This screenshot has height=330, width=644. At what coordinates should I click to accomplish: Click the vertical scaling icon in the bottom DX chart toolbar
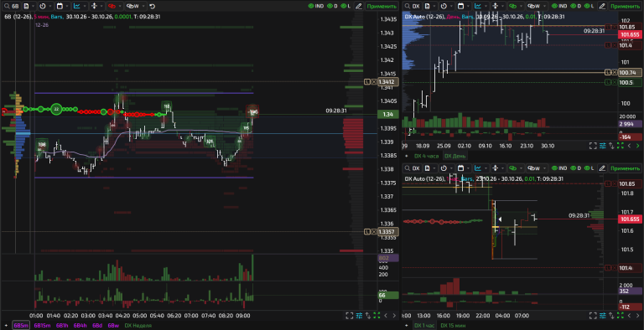(495, 168)
